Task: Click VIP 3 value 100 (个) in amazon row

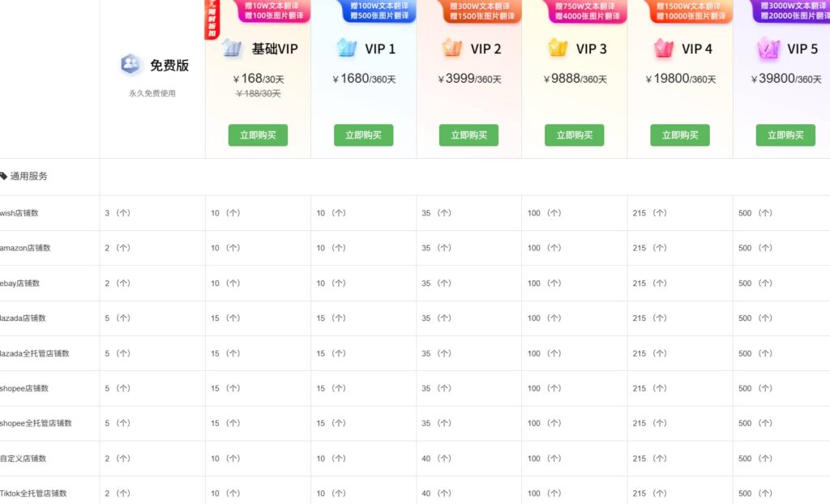Action: (544, 248)
